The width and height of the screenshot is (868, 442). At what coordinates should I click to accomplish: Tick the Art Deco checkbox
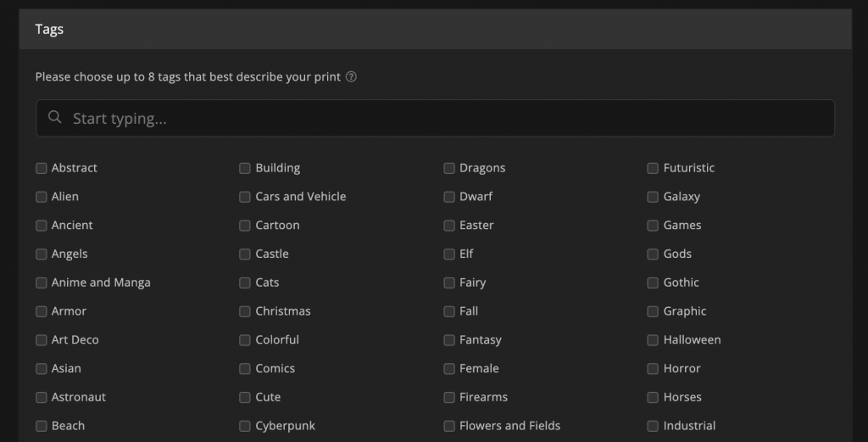pyautogui.click(x=41, y=340)
